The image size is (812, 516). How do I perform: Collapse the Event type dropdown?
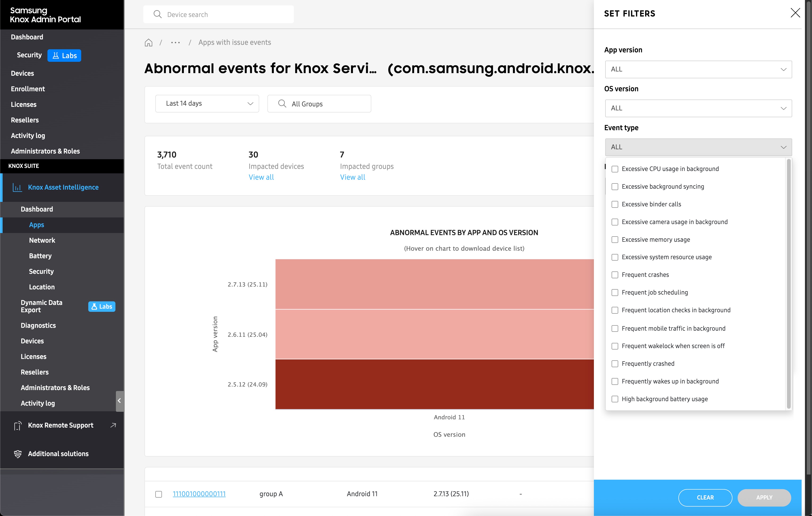[698, 147]
